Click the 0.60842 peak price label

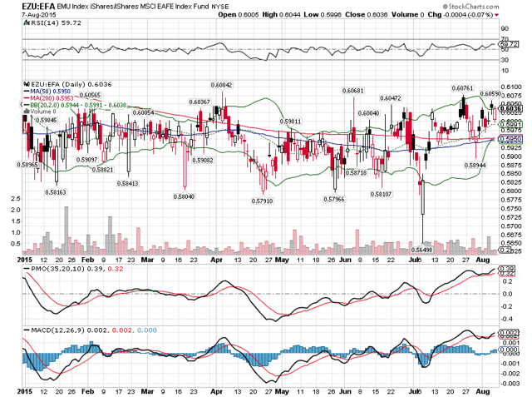[222, 85]
